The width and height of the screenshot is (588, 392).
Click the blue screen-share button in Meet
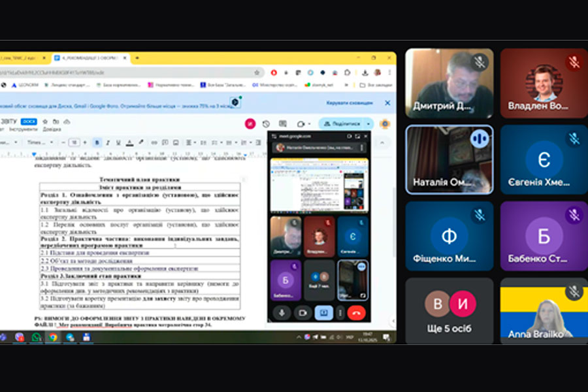point(323,313)
